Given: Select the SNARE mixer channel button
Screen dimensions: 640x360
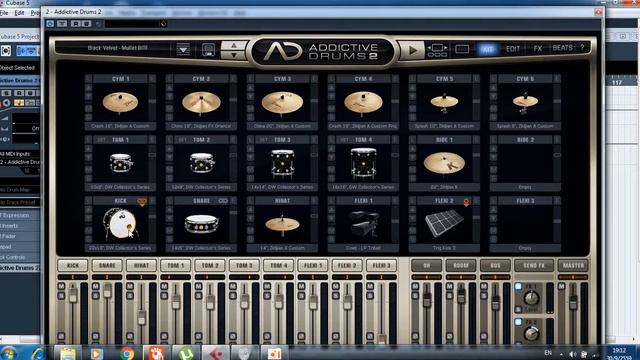Looking at the screenshot, I should click(x=107, y=265).
